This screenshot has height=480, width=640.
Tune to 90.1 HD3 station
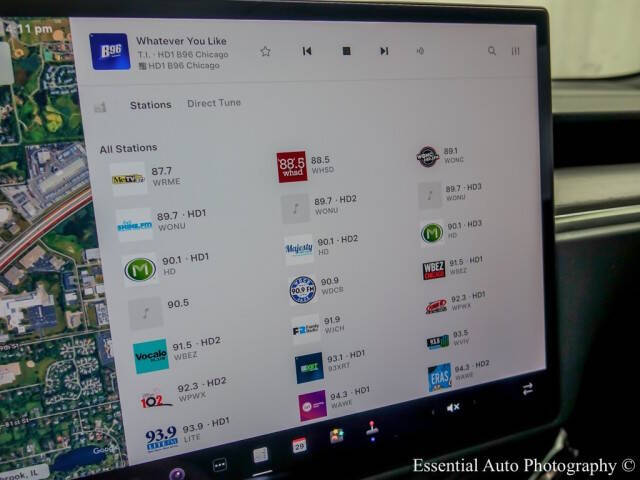tap(451, 231)
